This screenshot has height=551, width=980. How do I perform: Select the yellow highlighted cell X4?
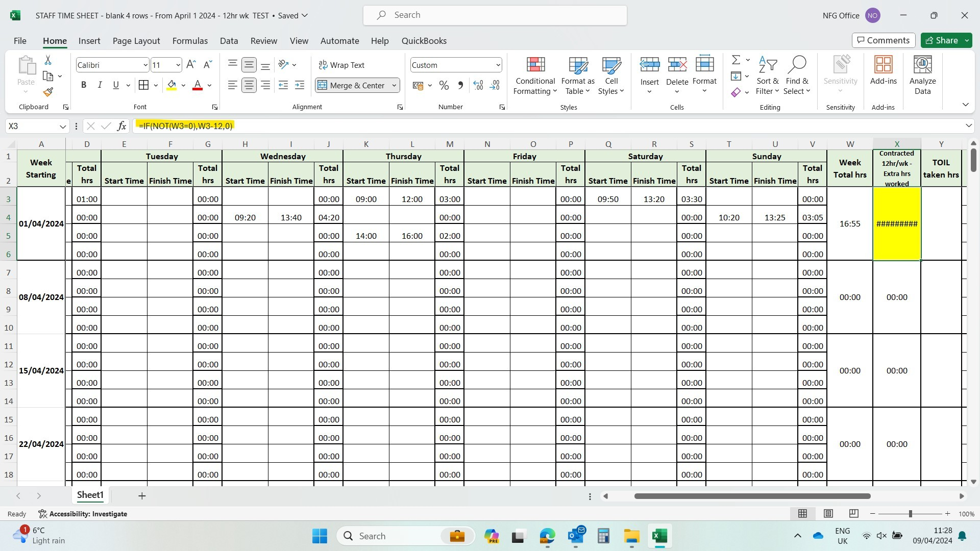pos(897,222)
